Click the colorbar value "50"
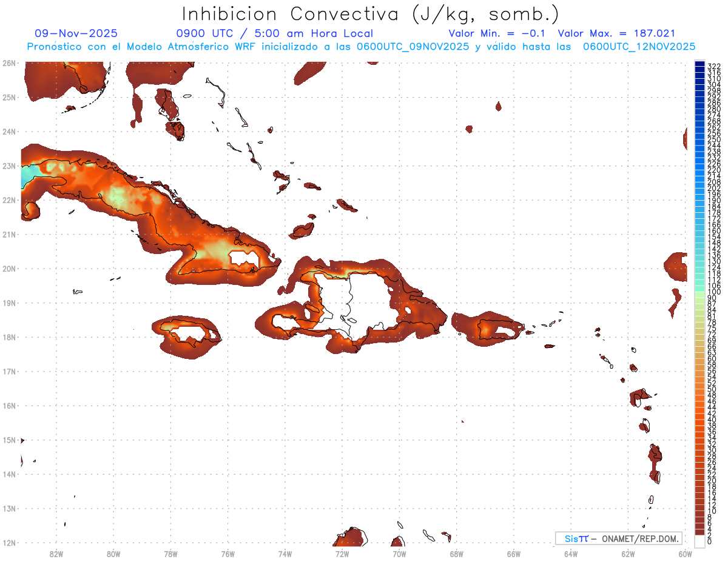 coord(712,389)
